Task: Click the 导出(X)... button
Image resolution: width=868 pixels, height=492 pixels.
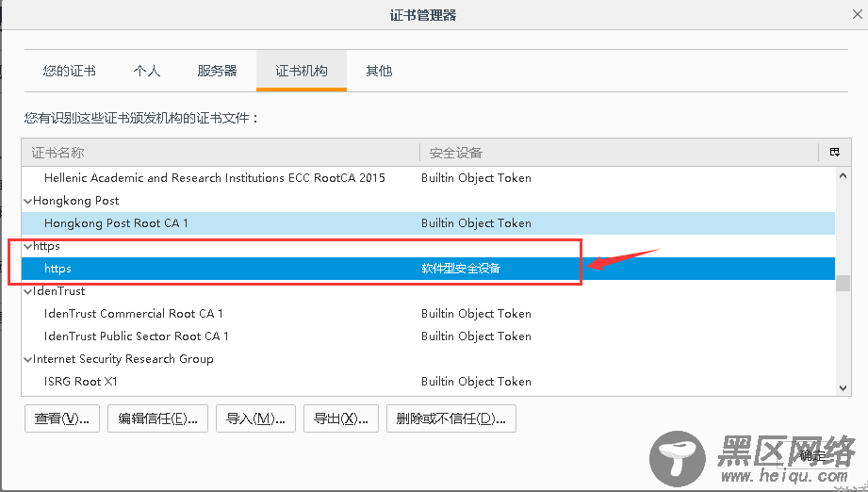Action: point(341,418)
